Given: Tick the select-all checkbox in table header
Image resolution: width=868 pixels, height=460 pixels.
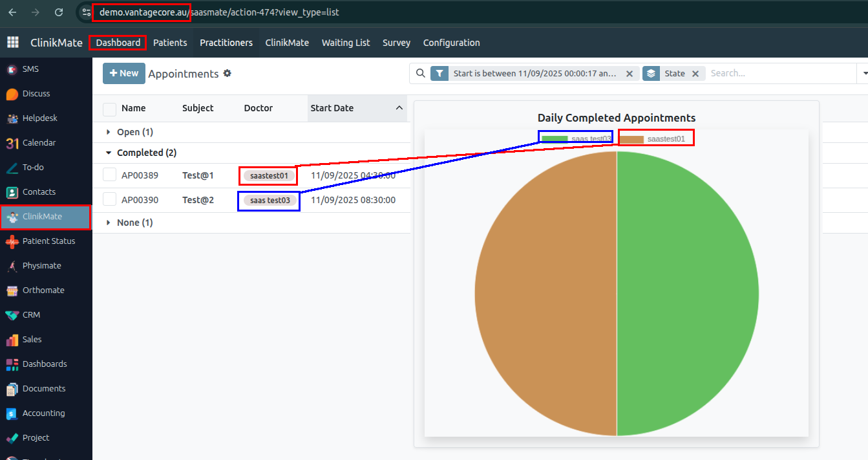Looking at the screenshot, I should (x=109, y=109).
